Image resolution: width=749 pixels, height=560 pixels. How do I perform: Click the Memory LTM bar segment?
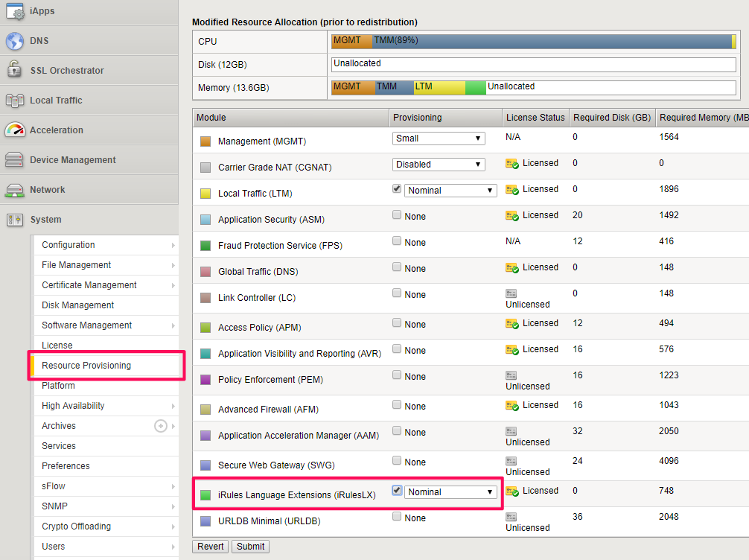439,87
